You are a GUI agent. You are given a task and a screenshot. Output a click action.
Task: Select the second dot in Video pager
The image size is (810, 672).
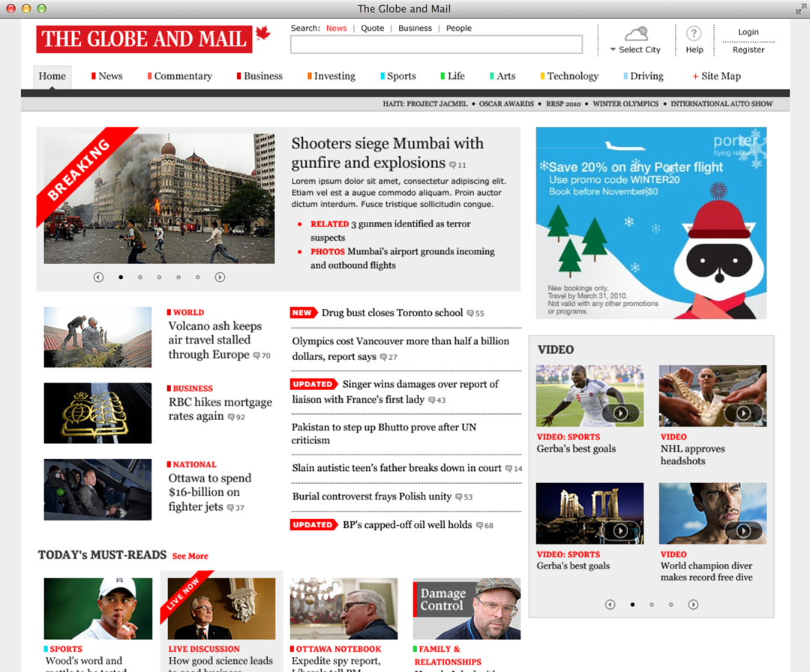point(652,604)
